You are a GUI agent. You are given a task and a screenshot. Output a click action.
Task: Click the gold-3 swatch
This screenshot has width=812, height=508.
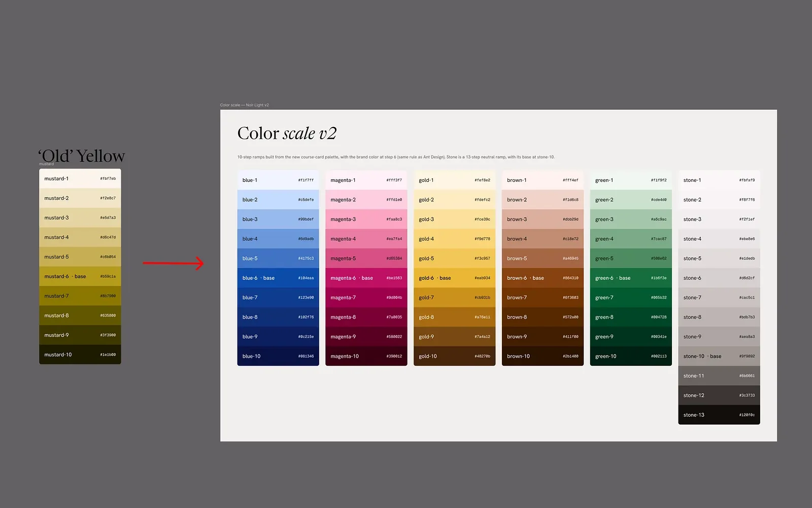455,219
